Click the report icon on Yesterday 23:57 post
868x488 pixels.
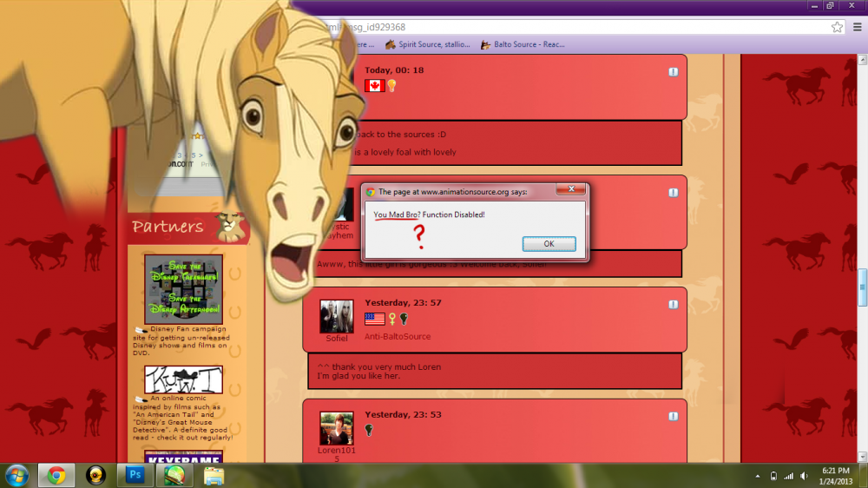[674, 305]
